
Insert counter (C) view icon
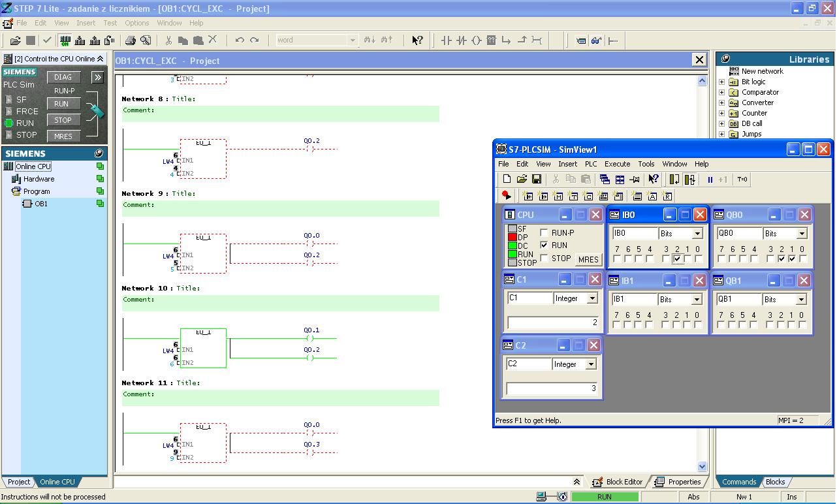coord(588,196)
